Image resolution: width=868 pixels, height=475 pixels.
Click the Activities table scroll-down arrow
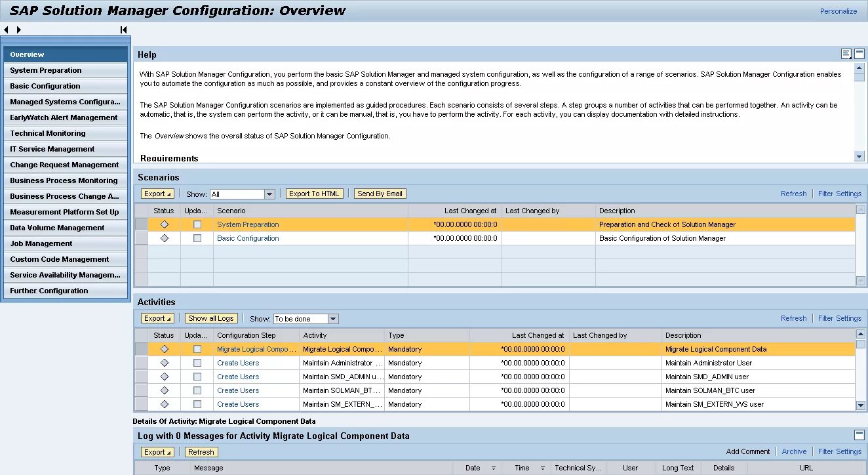861,405
